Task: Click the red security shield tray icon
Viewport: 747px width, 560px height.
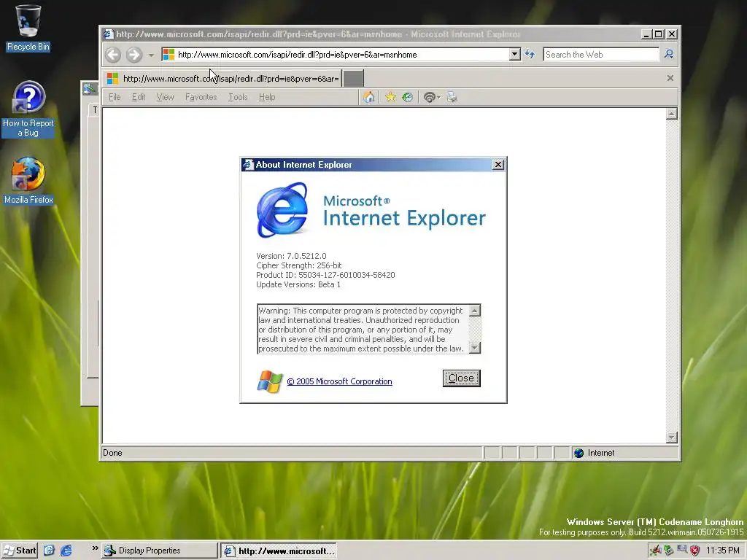Action: pyautogui.click(x=694, y=551)
